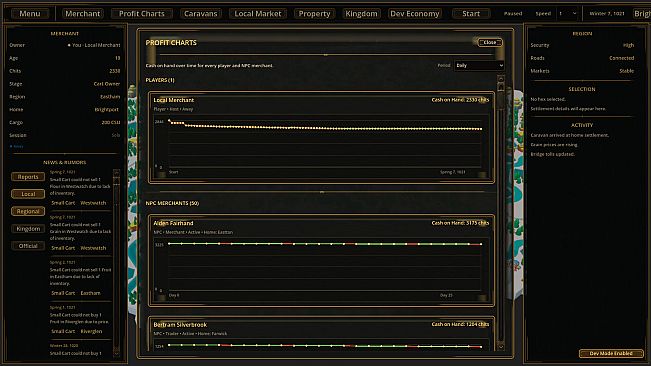
Task: Click the 'Eastham' region value in Merchant panel
Action: pyautogui.click(x=110, y=97)
